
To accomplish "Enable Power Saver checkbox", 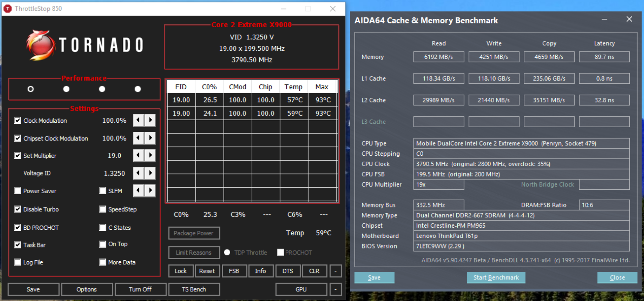I will [18, 191].
